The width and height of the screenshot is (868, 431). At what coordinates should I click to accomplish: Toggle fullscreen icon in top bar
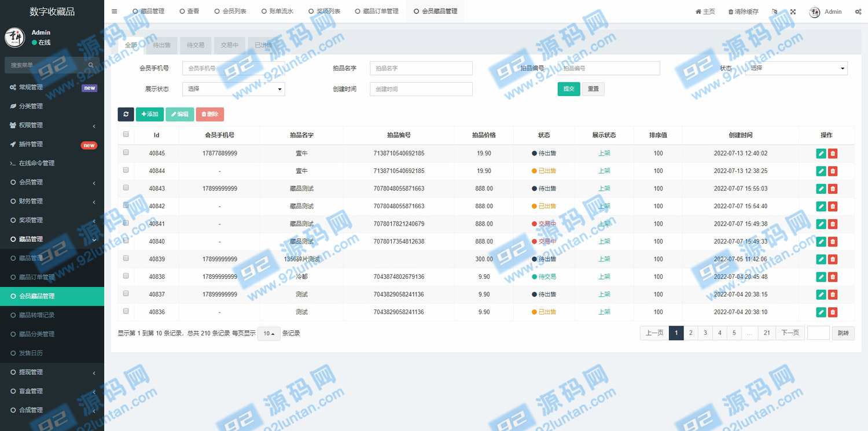pyautogui.click(x=793, y=12)
